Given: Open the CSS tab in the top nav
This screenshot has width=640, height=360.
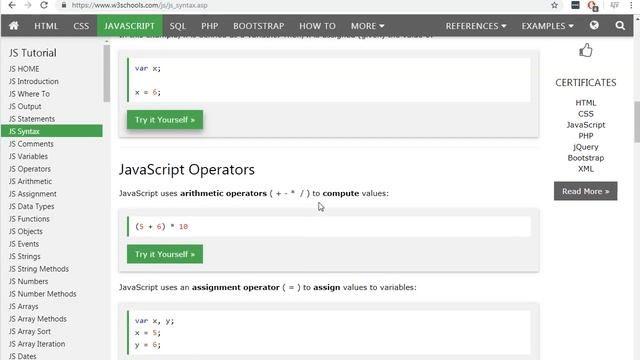Looking at the screenshot, I should tap(81, 26).
